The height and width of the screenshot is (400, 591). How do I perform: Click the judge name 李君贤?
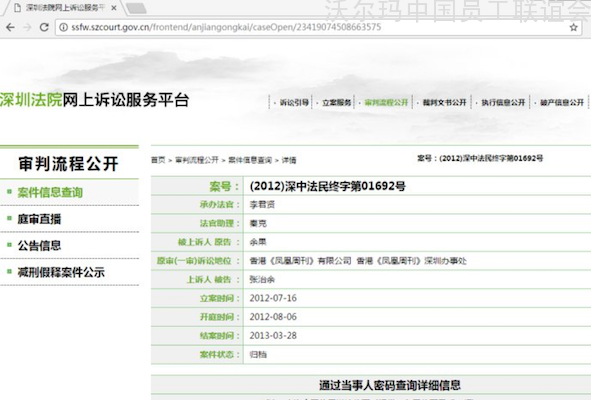pyautogui.click(x=262, y=205)
